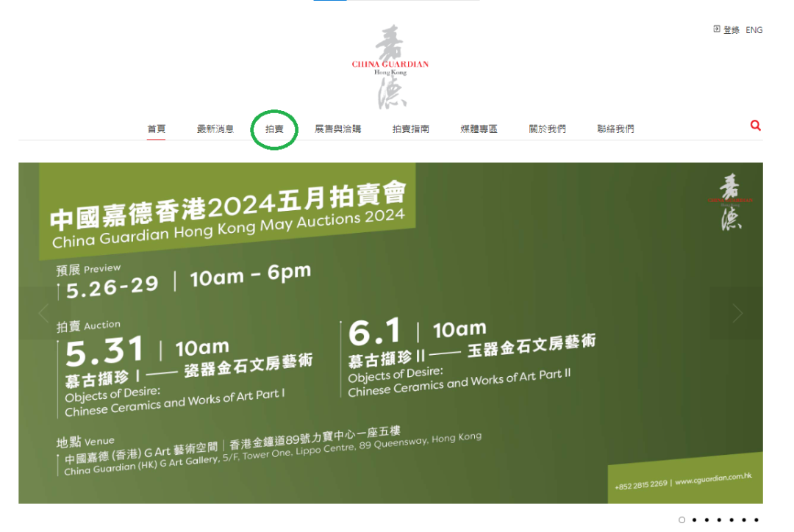Open the 拍賣指南 menu item
This screenshot has width=794, height=532.
click(411, 129)
